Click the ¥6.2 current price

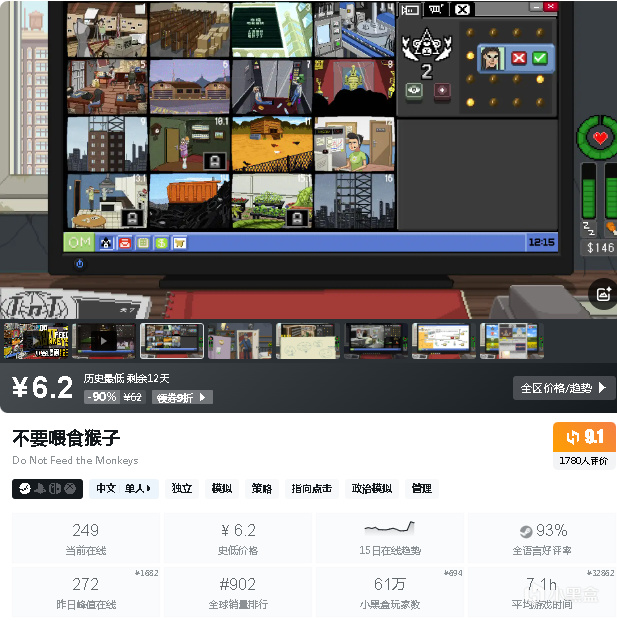[x=43, y=387]
